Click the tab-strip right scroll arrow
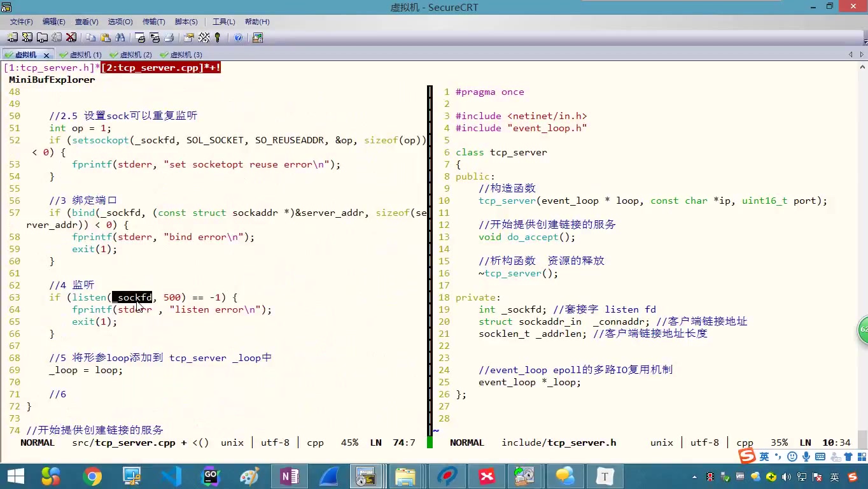The height and width of the screenshot is (489, 868). tap(863, 55)
